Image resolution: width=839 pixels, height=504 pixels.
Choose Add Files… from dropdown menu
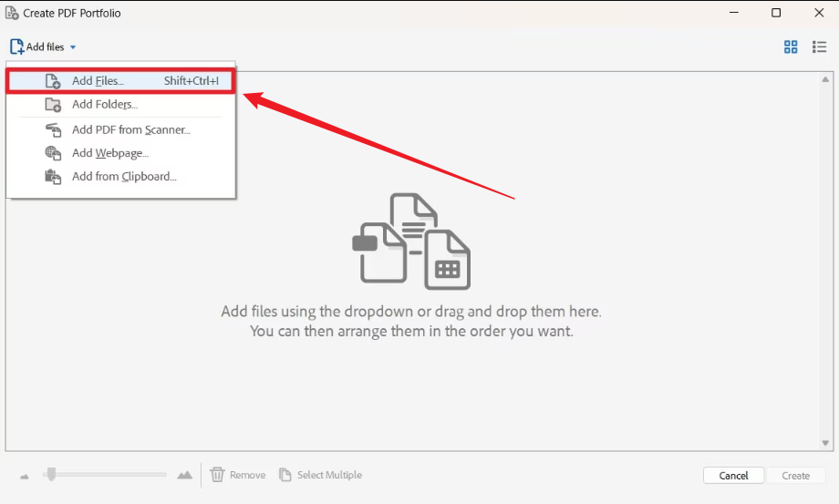tap(121, 81)
